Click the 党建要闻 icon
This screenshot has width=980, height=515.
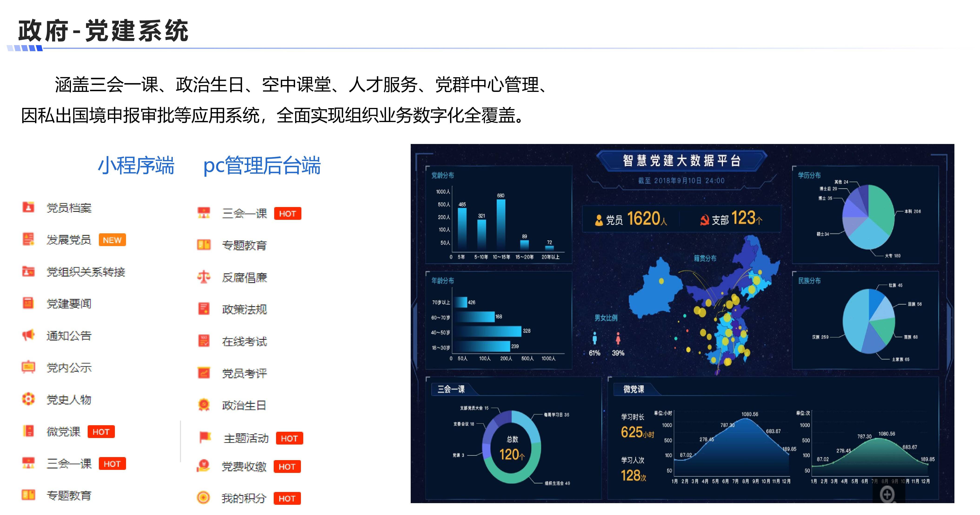tap(28, 303)
